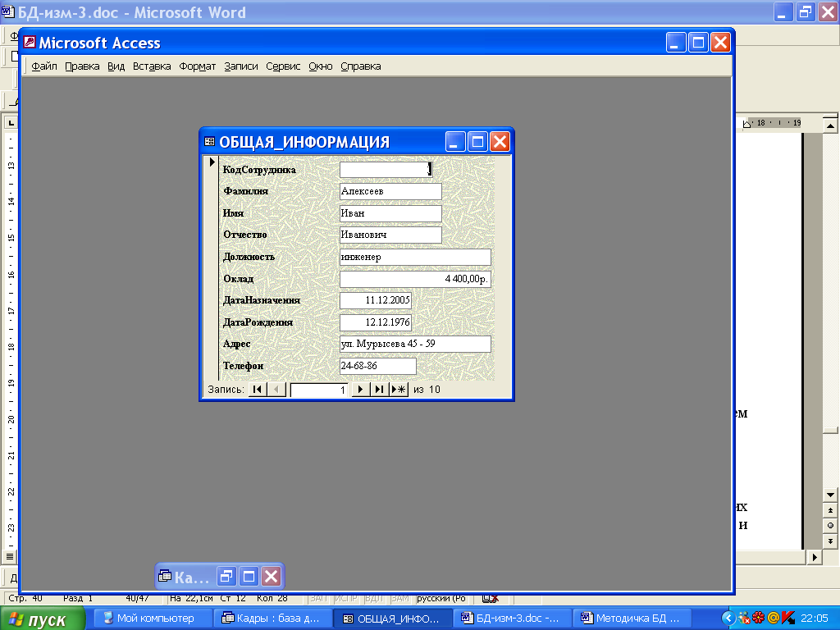
Task: Go to last record button
Action: [379, 390]
